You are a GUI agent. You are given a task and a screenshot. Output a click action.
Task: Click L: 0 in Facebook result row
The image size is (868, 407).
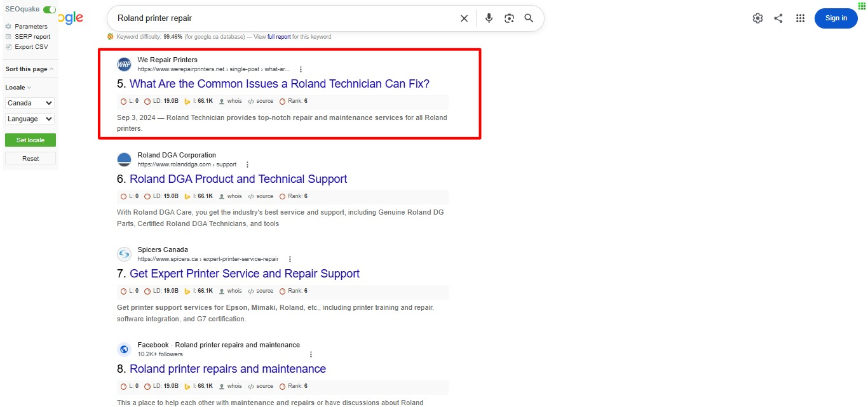point(130,386)
